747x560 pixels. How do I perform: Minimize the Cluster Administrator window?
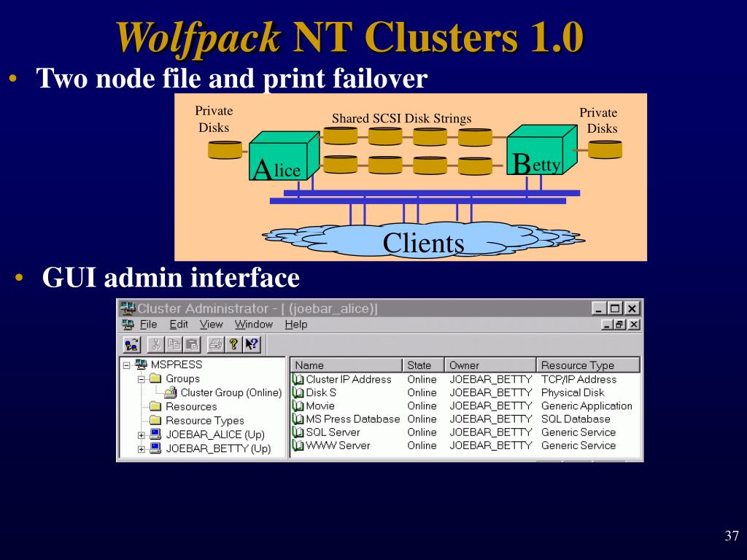[x=600, y=308]
